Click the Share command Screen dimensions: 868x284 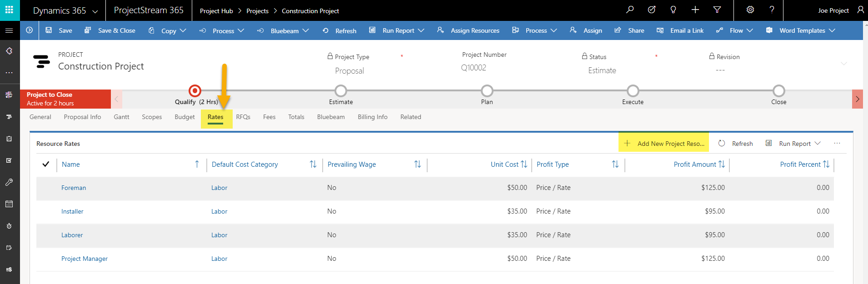(629, 30)
